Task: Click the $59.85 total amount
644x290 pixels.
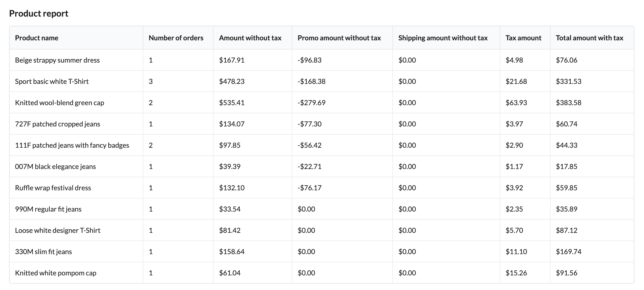Action: [x=566, y=188]
